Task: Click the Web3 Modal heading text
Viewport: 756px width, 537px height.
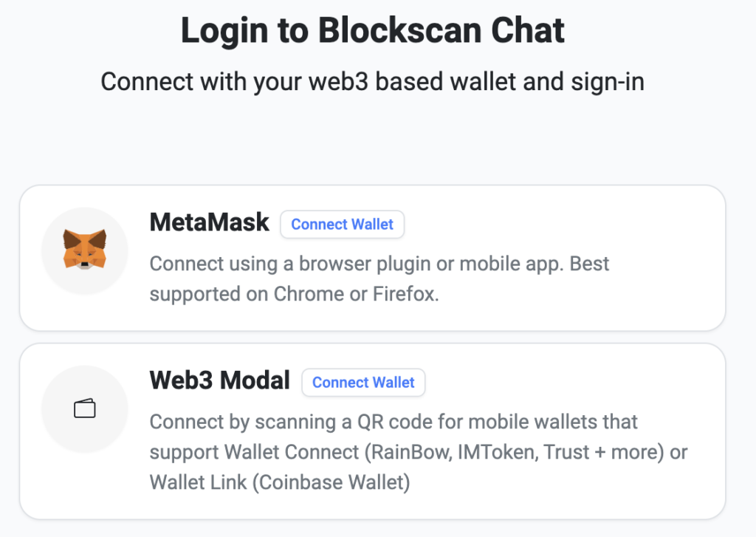Action: click(x=219, y=380)
